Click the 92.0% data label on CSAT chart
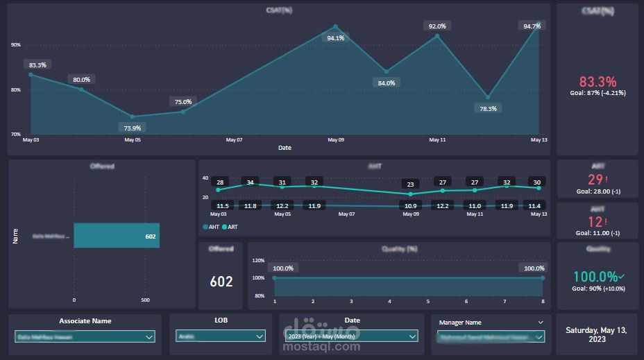 [x=437, y=26]
